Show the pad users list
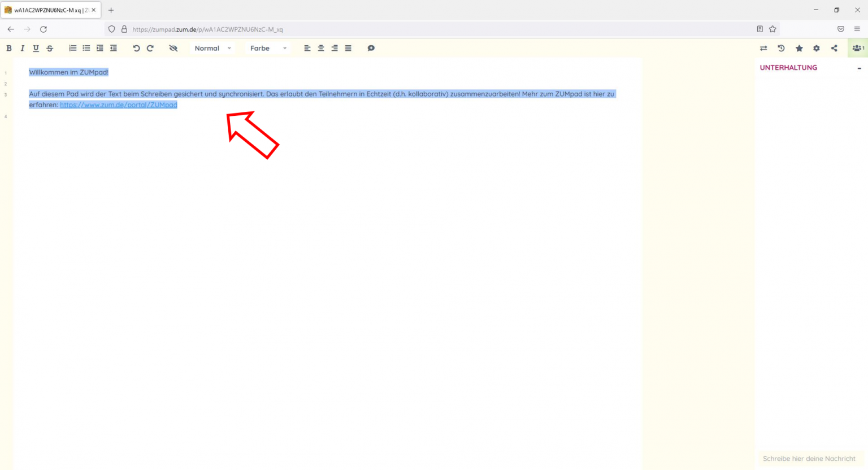 858,49
